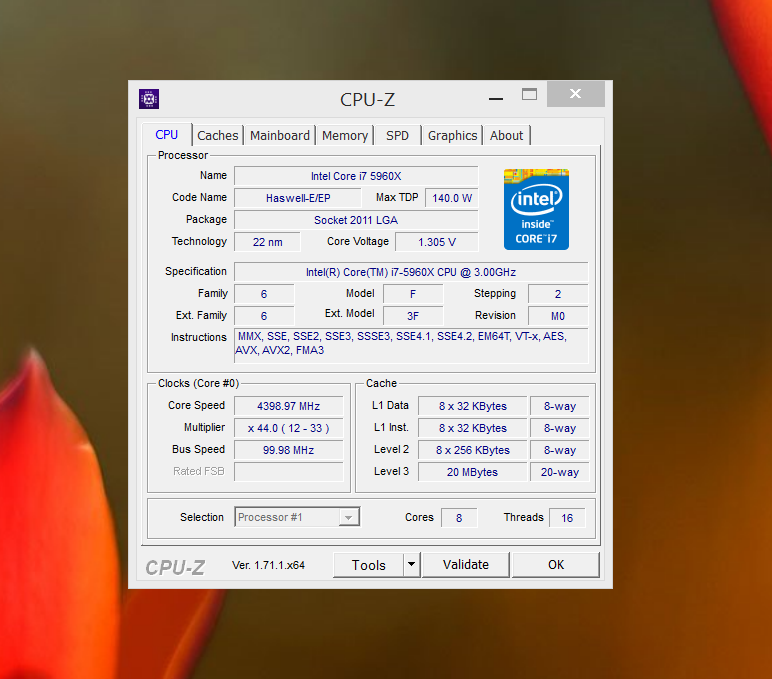Switch to the Caches tab
Image resolution: width=772 pixels, height=679 pixels.
pos(218,135)
